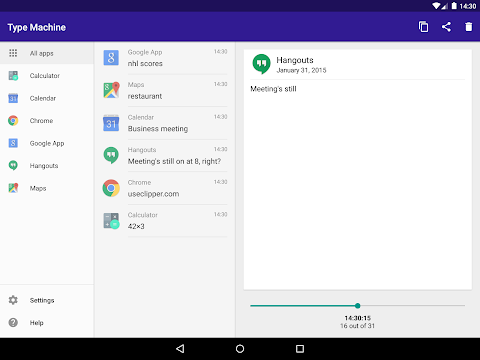Click Calculator icon beside 42×3 entry
Viewport: 480px width, 360px height.
(111, 221)
